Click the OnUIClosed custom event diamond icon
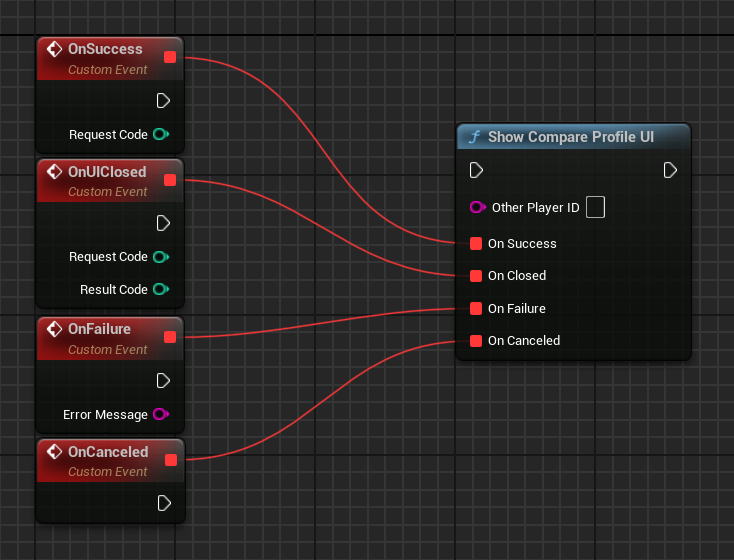 tap(54, 172)
